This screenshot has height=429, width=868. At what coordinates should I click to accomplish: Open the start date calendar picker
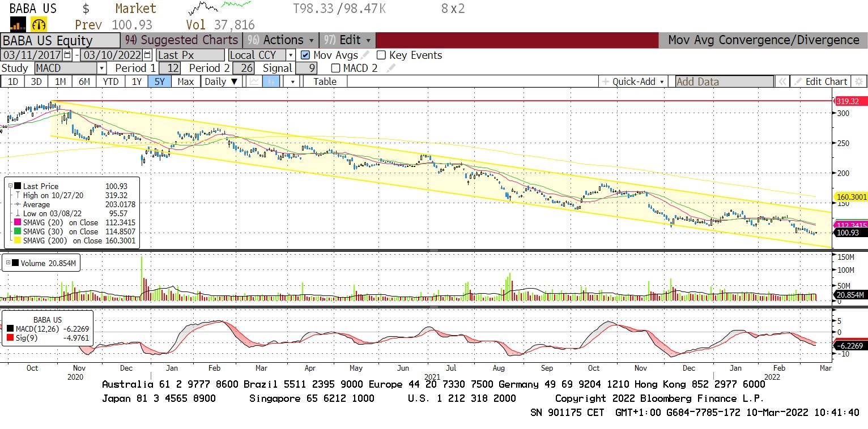tap(68, 55)
